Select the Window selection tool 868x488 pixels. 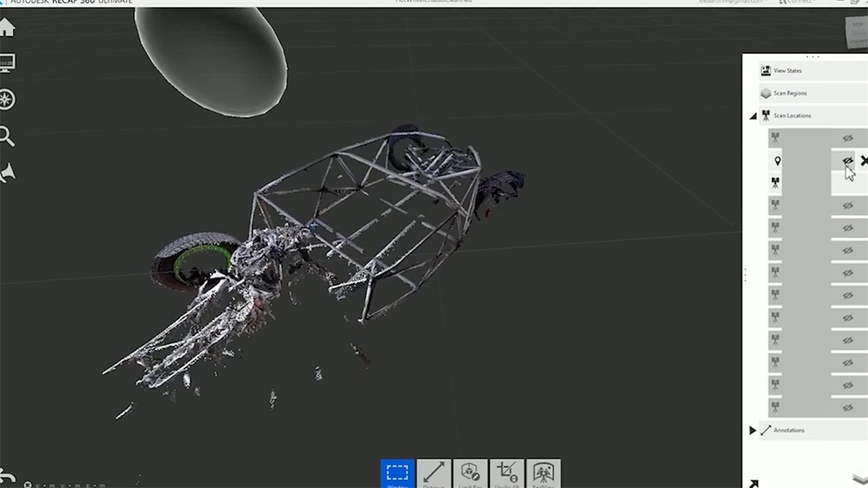click(397, 474)
